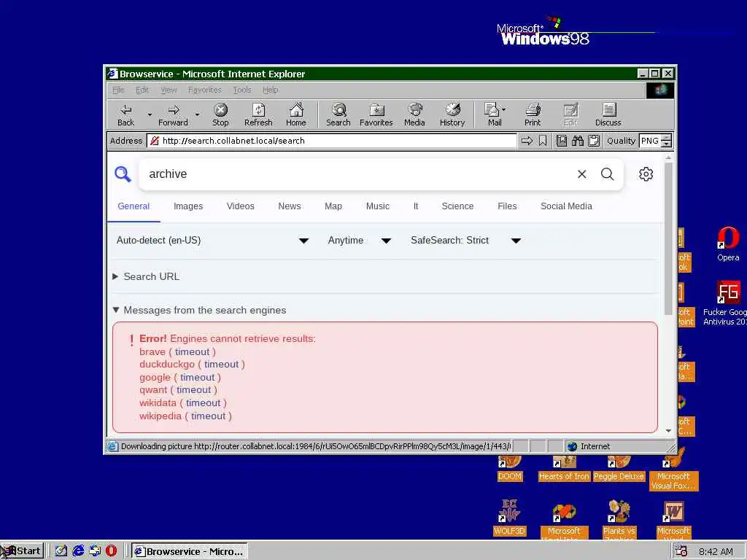Open the language Auto-detect (en-US) dropdown

(212, 241)
